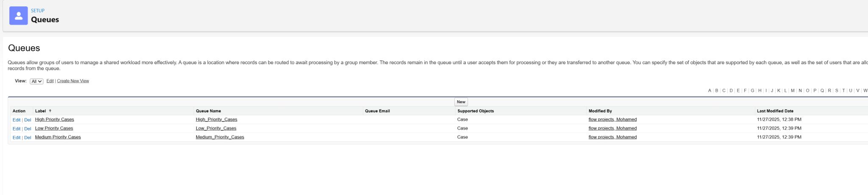Filter queues by letter P
868x195 pixels.
point(815,90)
